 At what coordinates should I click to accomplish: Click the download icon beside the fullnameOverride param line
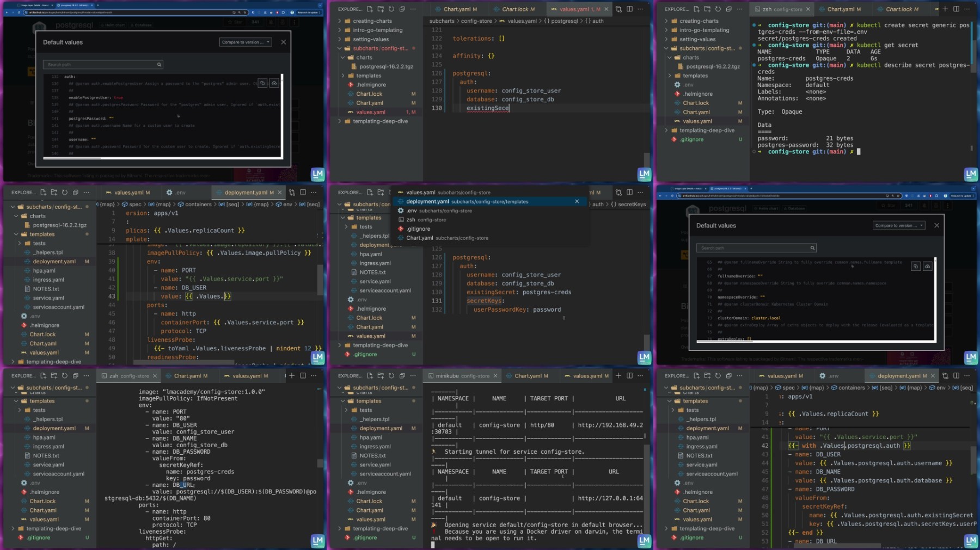927,266
